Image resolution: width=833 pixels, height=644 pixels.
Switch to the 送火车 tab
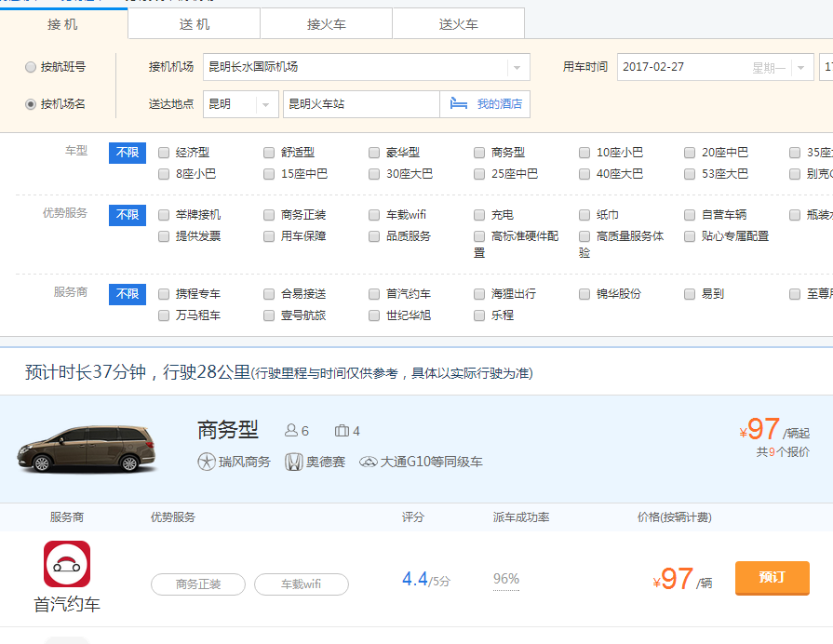(x=459, y=24)
